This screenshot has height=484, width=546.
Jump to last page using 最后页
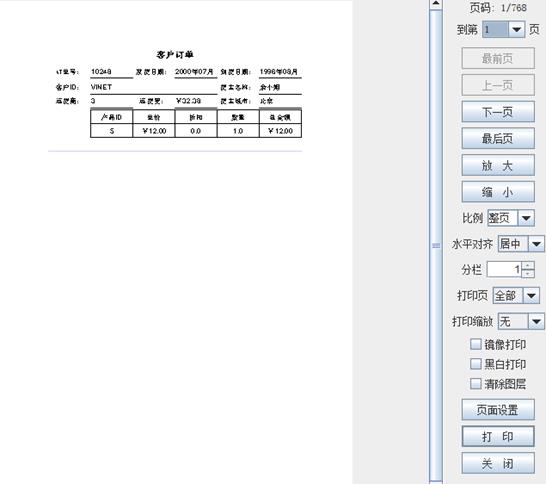click(498, 139)
